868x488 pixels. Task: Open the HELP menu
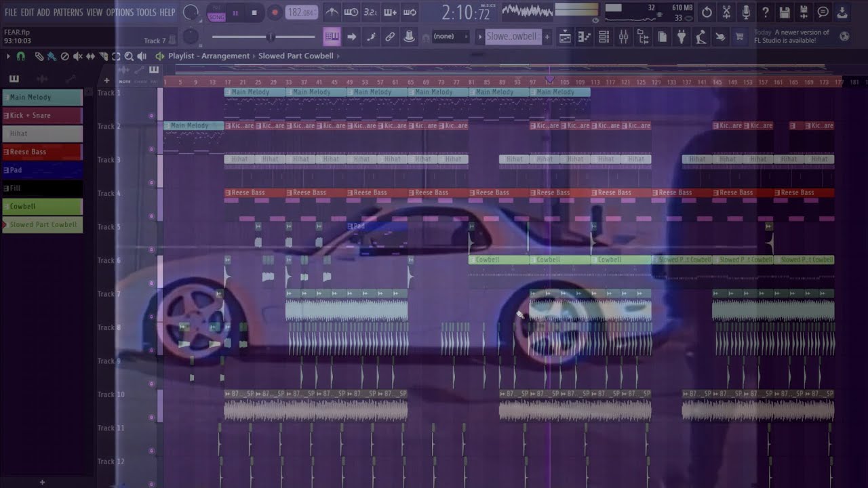click(x=167, y=12)
